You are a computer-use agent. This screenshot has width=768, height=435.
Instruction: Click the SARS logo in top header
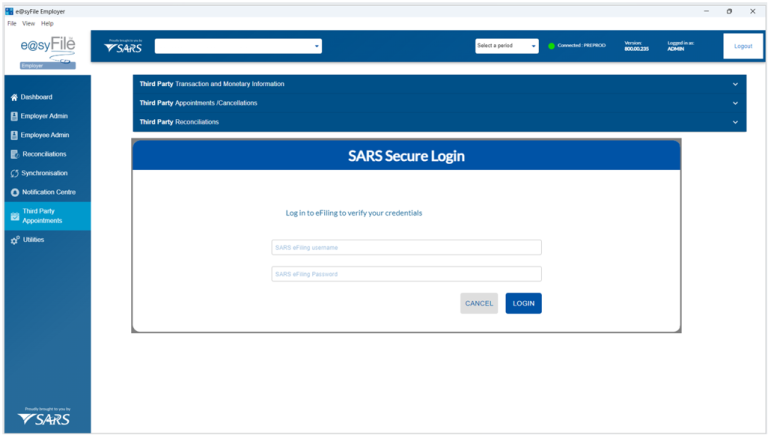(123, 46)
